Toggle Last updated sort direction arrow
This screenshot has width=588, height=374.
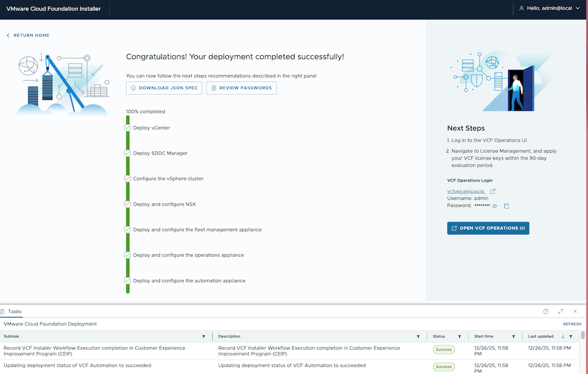(563, 337)
